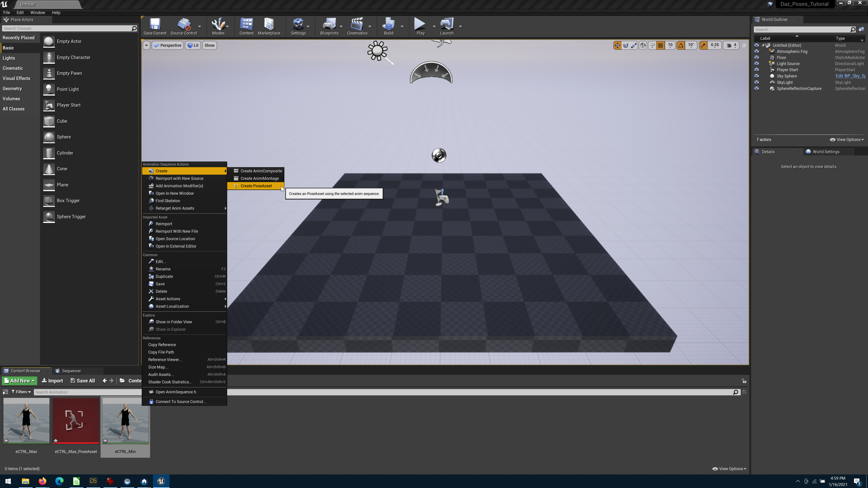Open World Outliner View Options dropdown
Image resolution: width=868 pixels, height=488 pixels.
pos(847,140)
